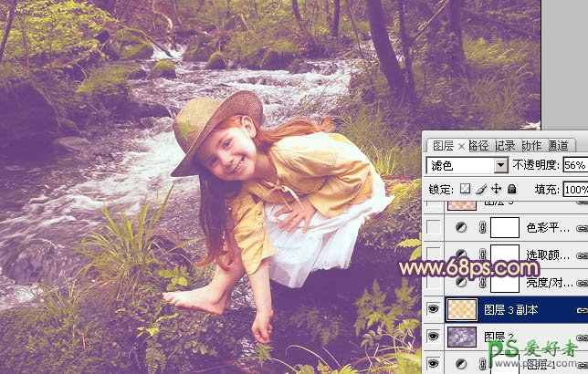
Task: Hide the 图层 3 副本 layer
Action: point(433,311)
